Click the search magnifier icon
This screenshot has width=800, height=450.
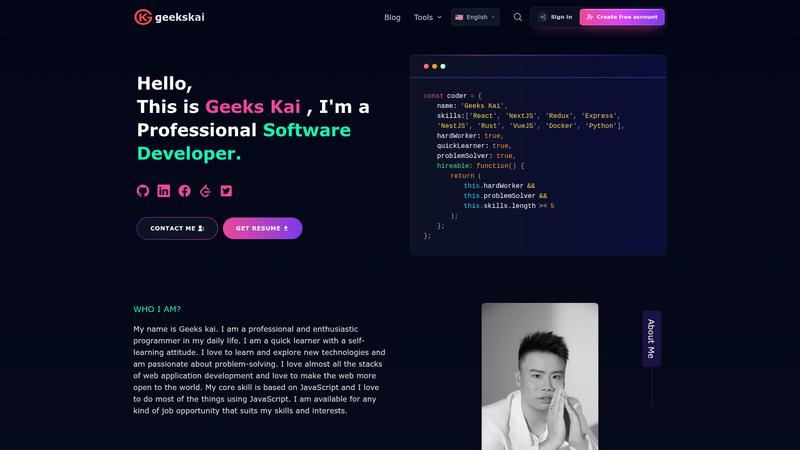coord(517,17)
